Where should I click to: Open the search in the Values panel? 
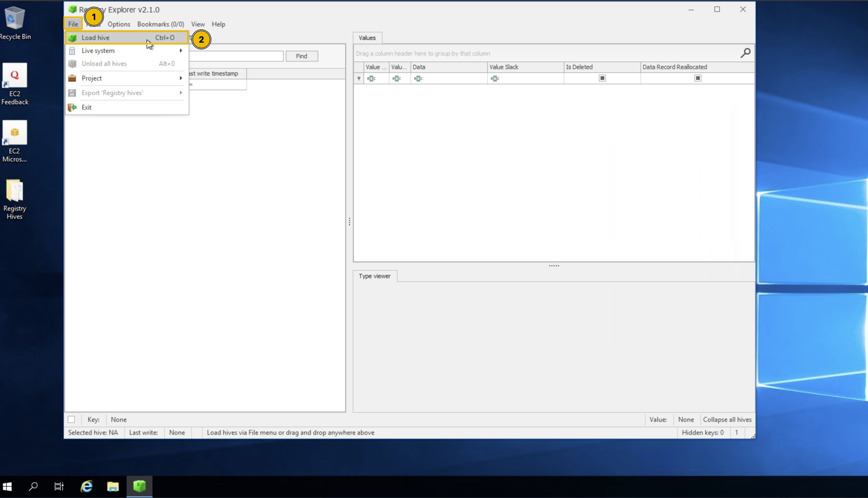coord(746,53)
